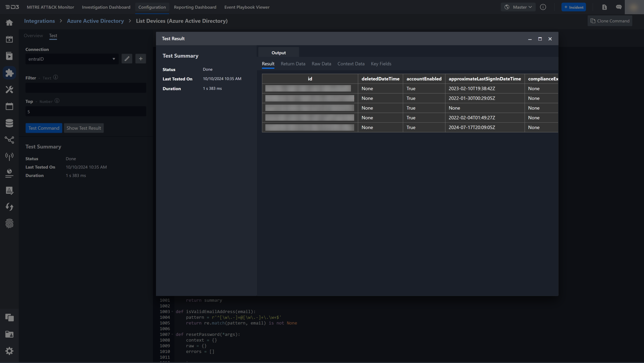Click the wrench tools sidebar icon
Screen dimensions: 644x363
[9, 89]
